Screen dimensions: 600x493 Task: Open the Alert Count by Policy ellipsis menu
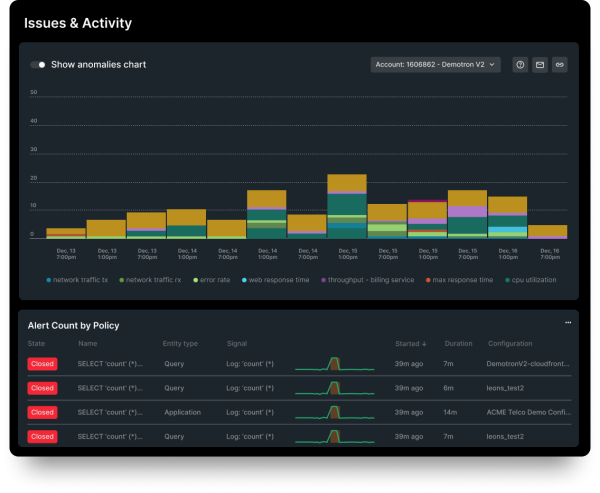point(568,323)
